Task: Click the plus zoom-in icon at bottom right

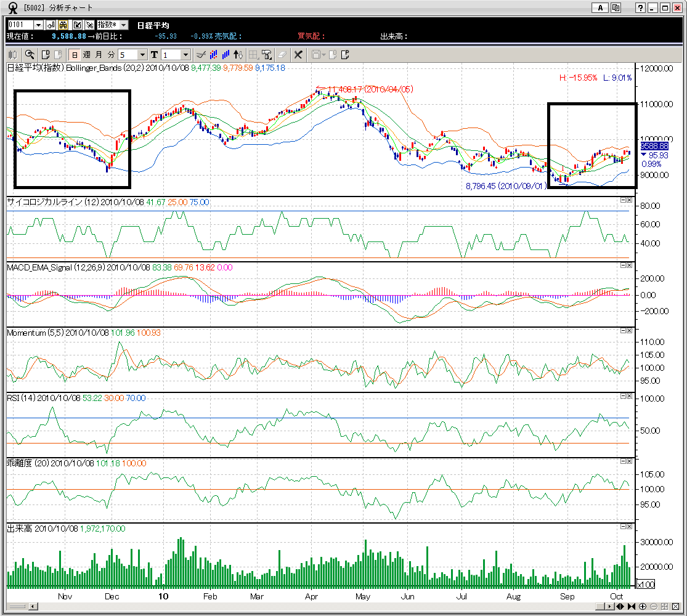Action: (x=643, y=606)
